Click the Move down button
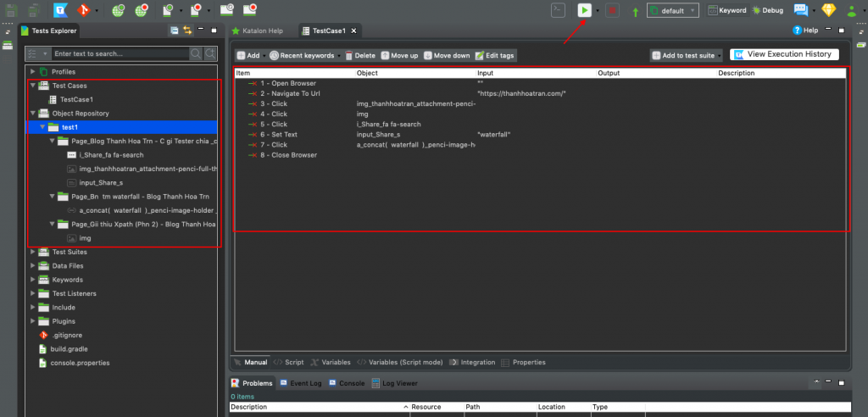Image resolution: width=868 pixels, height=417 pixels. point(448,55)
